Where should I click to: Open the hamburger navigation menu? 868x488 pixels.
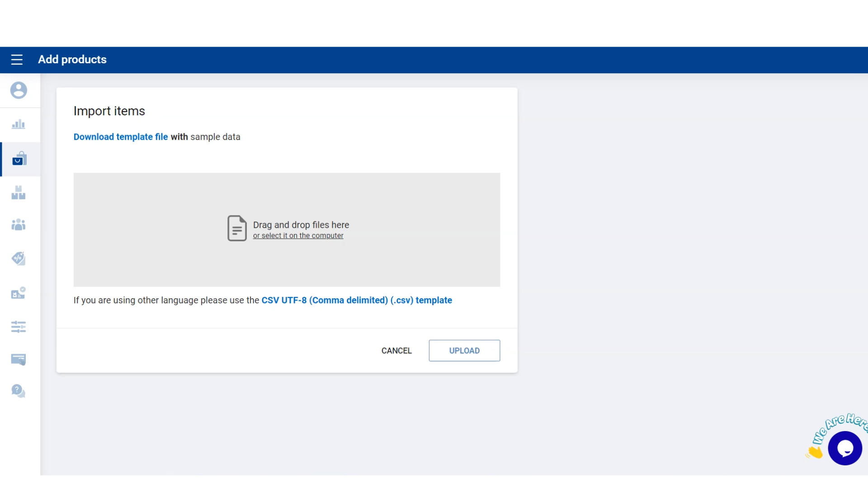pyautogui.click(x=17, y=60)
